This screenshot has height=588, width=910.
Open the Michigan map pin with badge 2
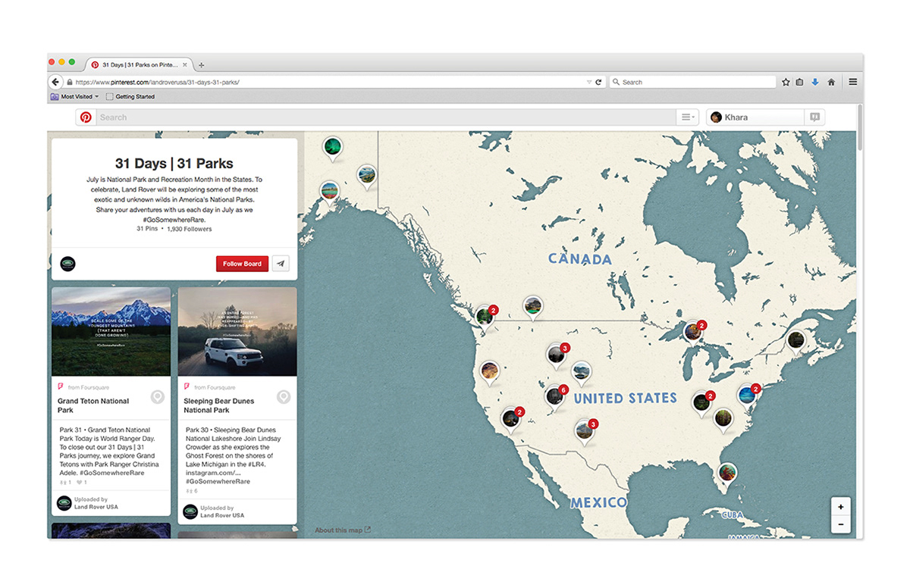point(692,331)
